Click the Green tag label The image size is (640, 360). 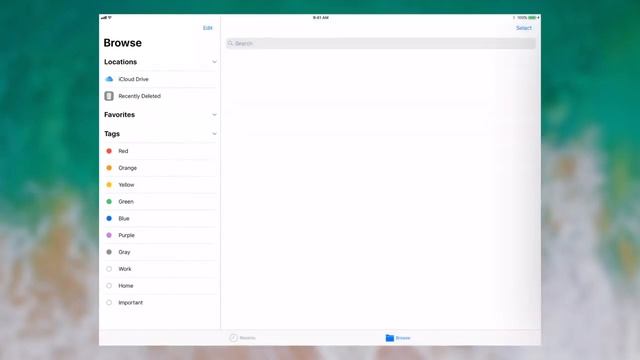tap(126, 201)
